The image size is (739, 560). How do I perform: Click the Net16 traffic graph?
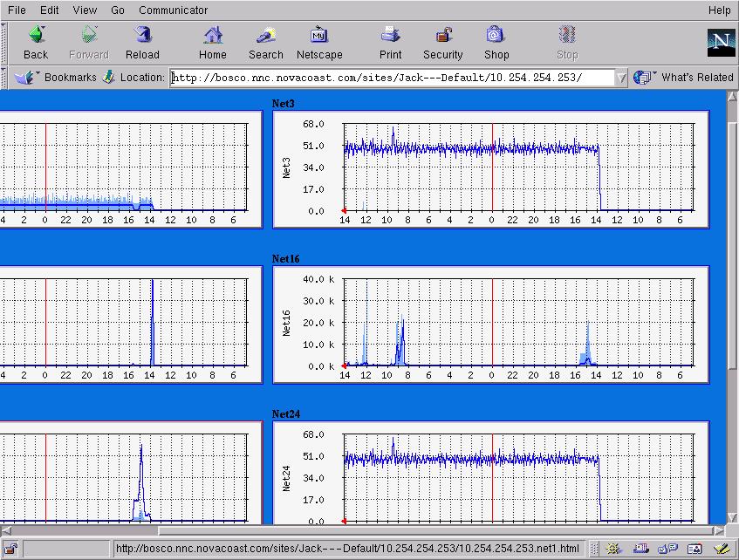coord(490,324)
